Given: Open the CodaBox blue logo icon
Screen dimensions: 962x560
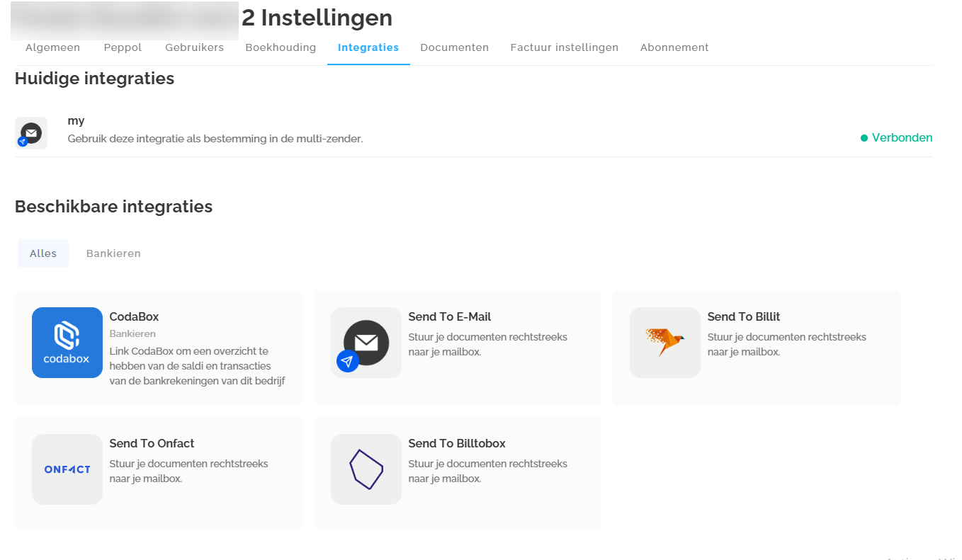Looking at the screenshot, I should 67,343.
